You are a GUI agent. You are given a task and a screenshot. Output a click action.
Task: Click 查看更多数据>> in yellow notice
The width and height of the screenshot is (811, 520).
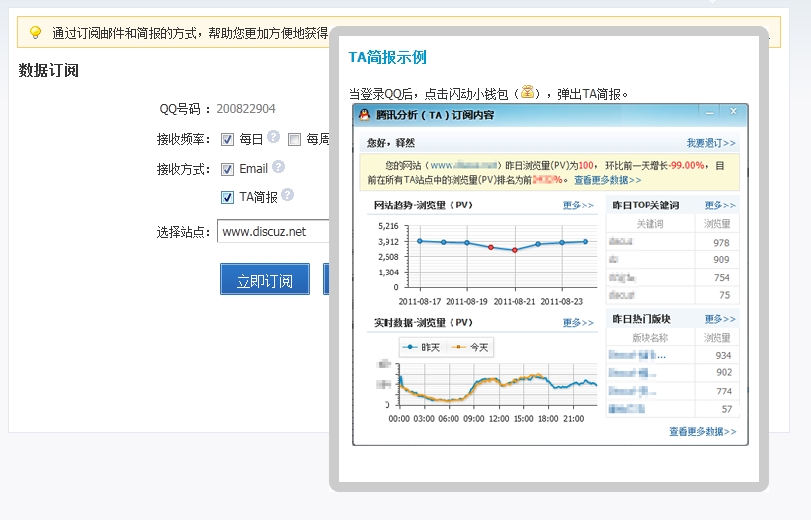(607, 180)
